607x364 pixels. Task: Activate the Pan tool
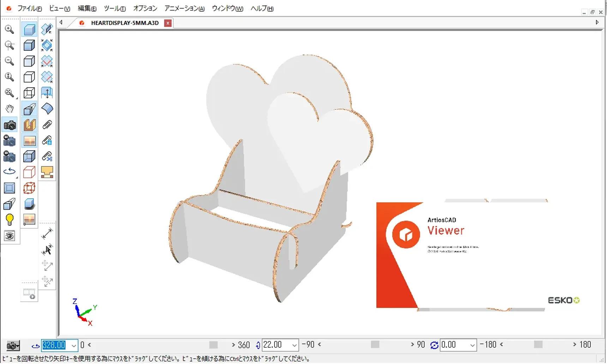pyautogui.click(x=10, y=109)
